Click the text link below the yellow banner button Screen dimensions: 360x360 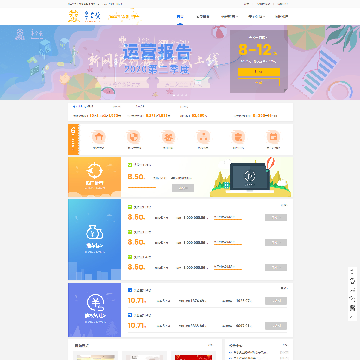[x=259, y=82]
